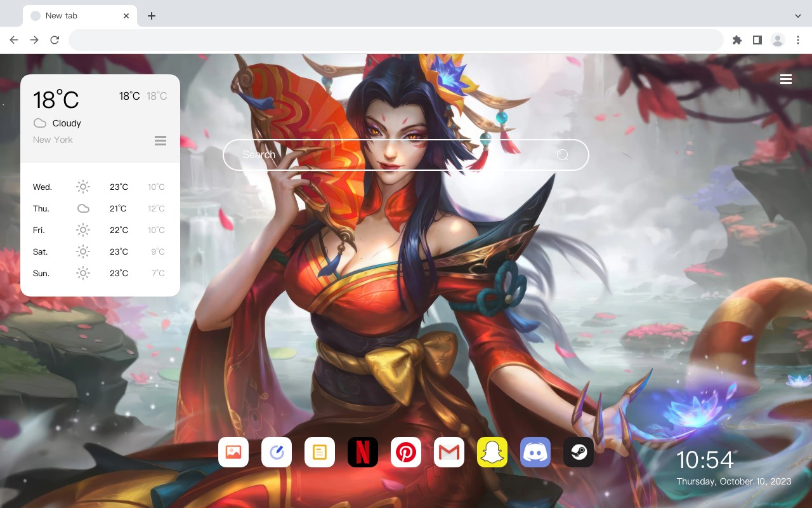This screenshot has width=812, height=508.
Task: Open the Steam shortcut icon
Action: [x=579, y=452]
